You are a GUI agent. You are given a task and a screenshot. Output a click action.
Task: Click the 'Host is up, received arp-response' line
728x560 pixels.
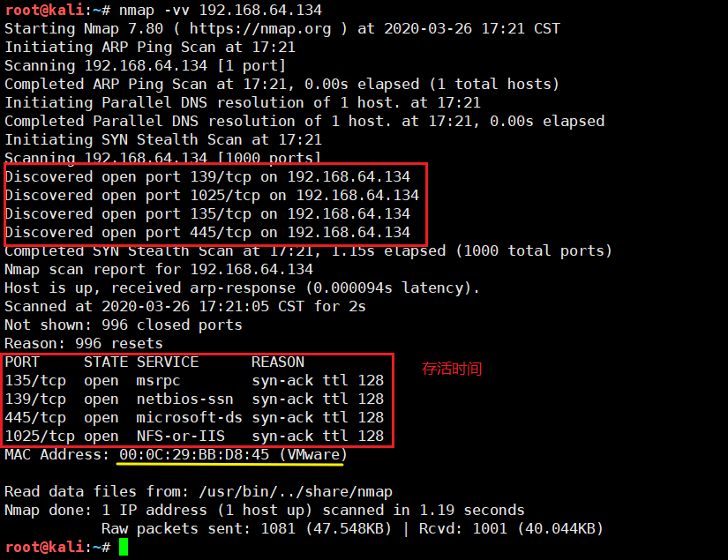click(x=243, y=288)
